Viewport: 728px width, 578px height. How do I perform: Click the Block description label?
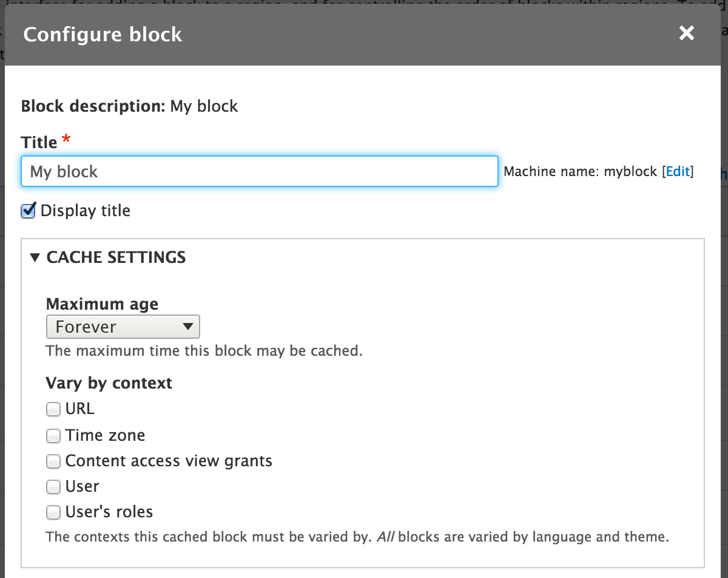click(x=92, y=106)
